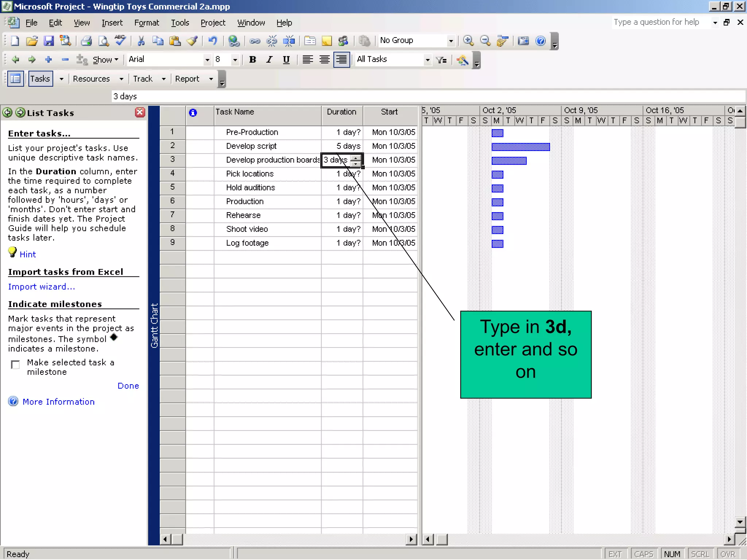747x560 pixels.
Task: Close the List Tasks side pane
Action: coord(140,112)
